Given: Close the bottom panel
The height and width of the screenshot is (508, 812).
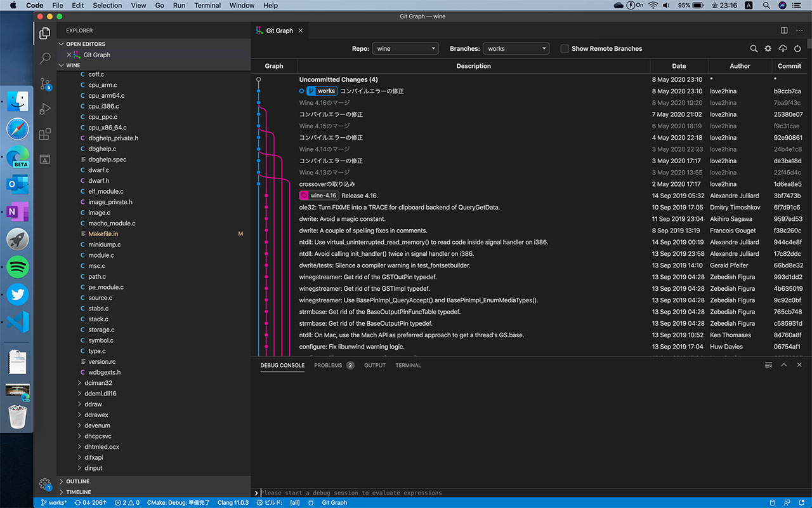Looking at the screenshot, I should click(x=799, y=365).
